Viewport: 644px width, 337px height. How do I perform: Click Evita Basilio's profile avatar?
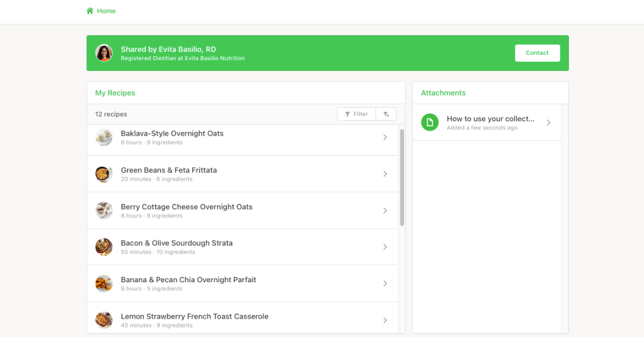tap(104, 53)
